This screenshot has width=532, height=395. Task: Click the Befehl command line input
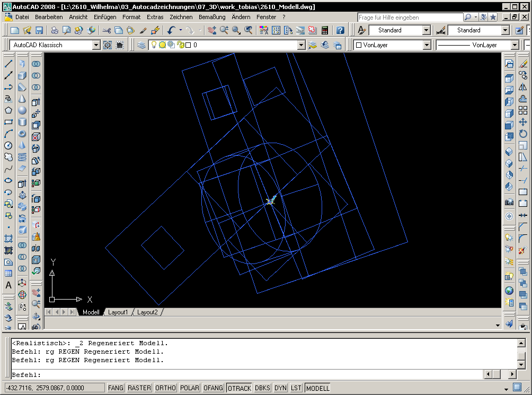point(247,375)
